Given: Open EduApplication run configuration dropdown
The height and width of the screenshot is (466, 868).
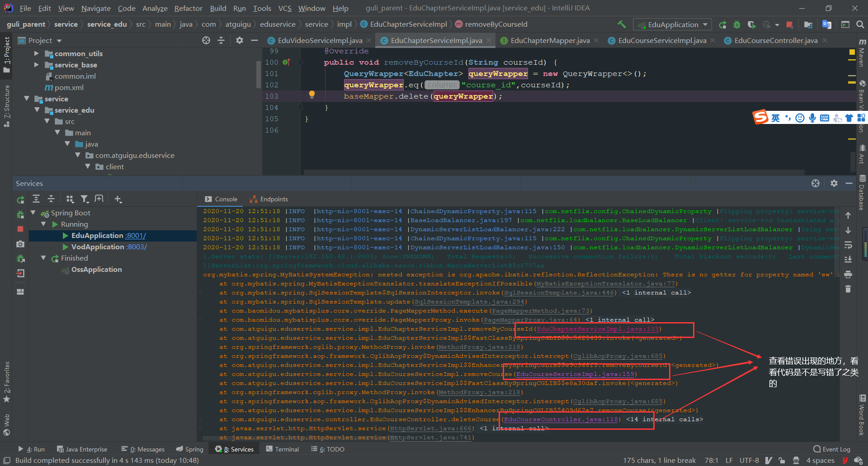Looking at the screenshot, I should point(672,24).
